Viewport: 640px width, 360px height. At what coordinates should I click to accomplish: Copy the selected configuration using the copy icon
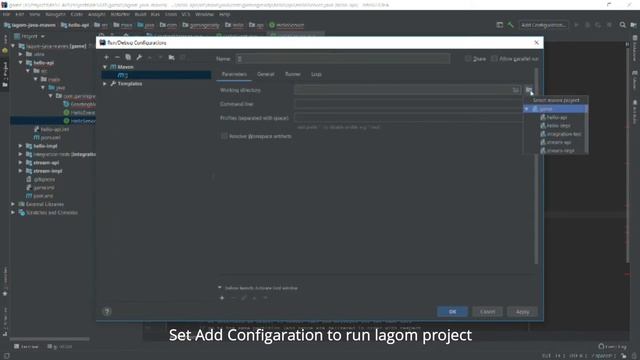click(x=128, y=58)
